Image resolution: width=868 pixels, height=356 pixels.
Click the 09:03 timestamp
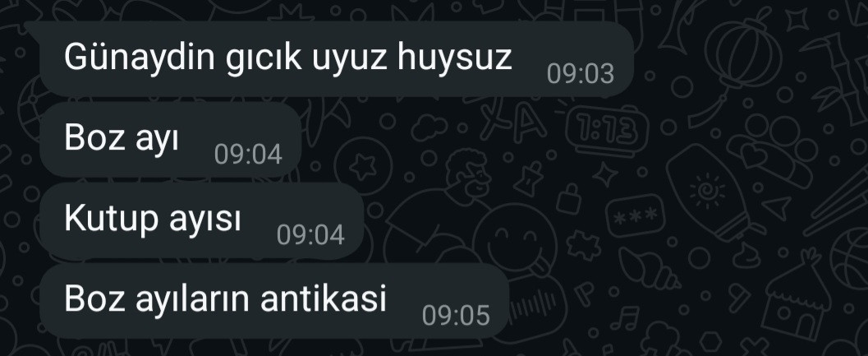pos(580,74)
